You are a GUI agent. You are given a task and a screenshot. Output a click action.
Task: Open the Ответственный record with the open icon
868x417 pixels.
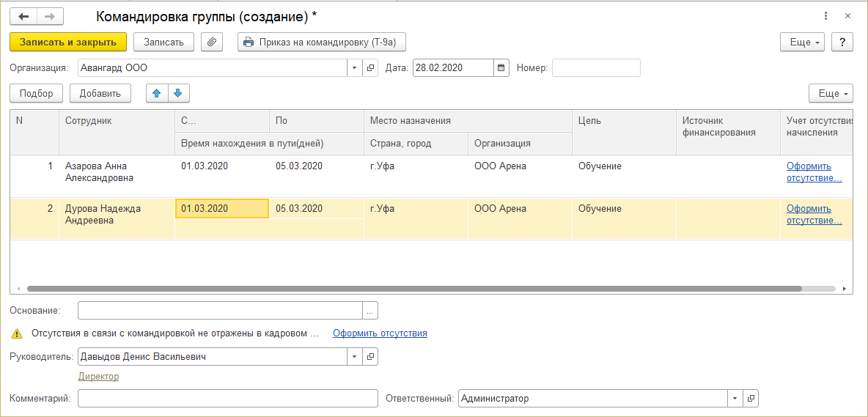[x=751, y=399]
